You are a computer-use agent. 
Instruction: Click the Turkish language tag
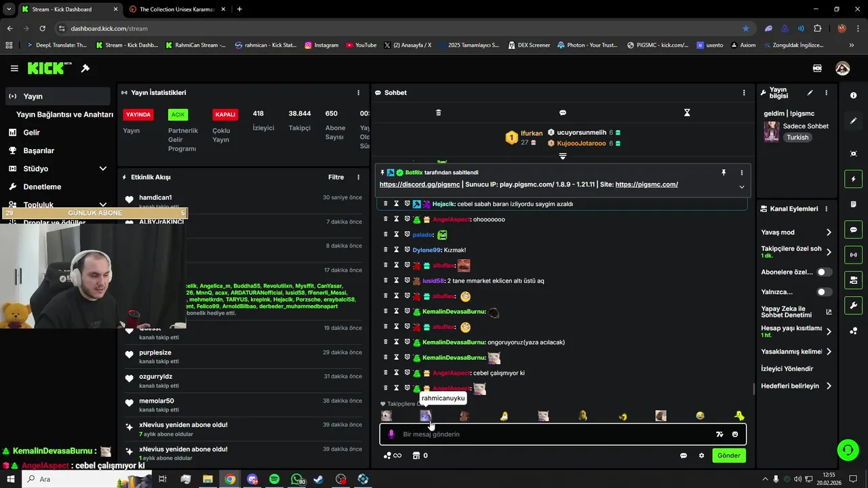797,138
